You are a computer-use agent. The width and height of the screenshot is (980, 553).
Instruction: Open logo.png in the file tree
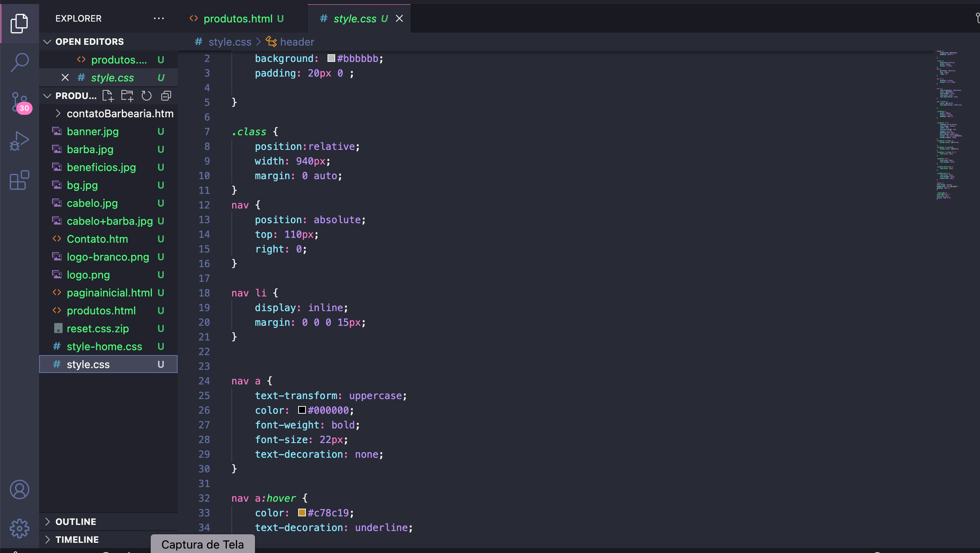pyautogui.click(x=108, y=275)
